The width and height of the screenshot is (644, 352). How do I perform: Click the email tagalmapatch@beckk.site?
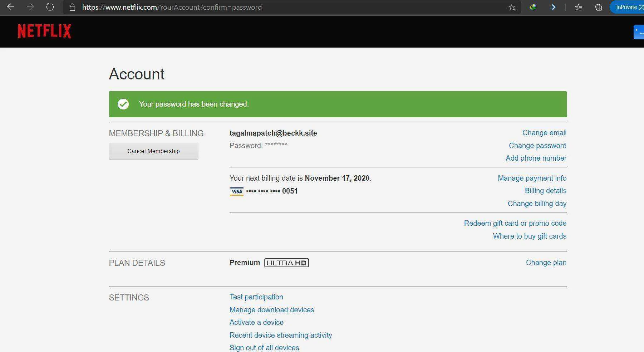[273, 133]
